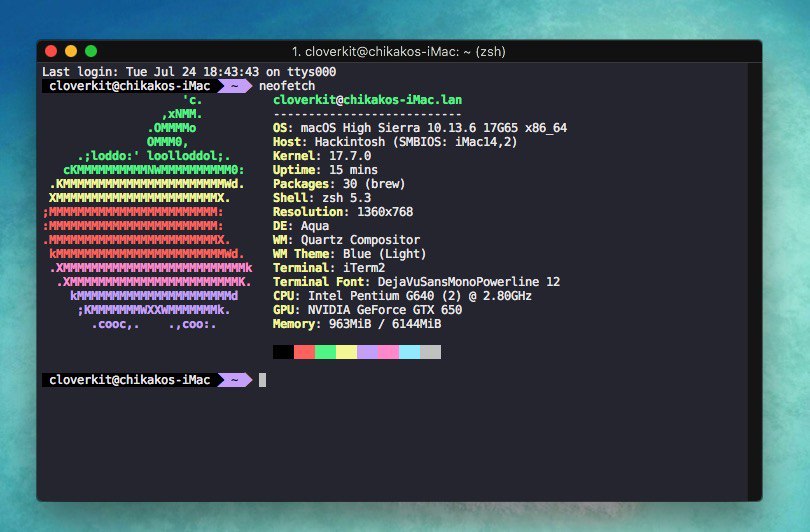Click the yellow color block
Screen dimensions: 810x532
point(346,352)
